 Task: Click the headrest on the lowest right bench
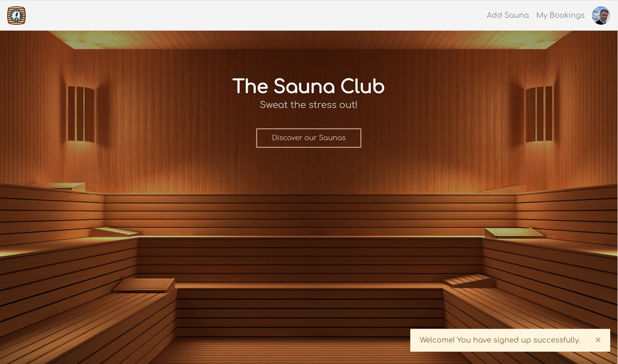click(x=468, y=281)
